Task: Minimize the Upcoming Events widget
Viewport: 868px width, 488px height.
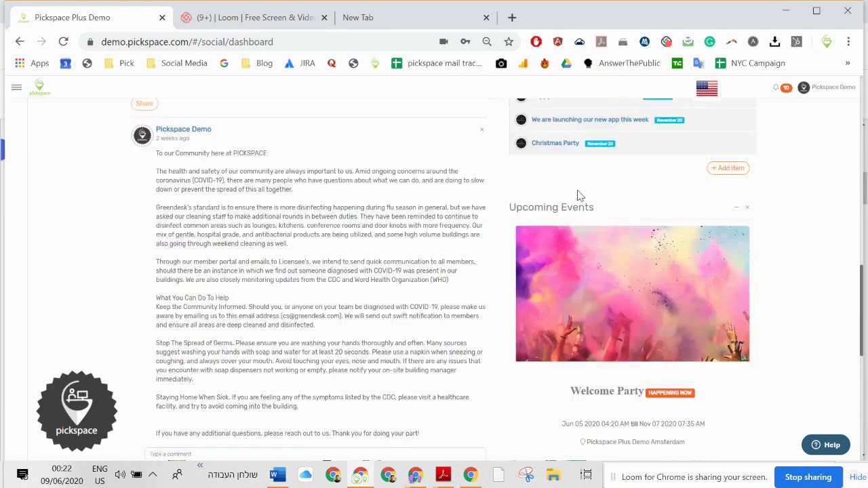Action: tap(736, 207)
